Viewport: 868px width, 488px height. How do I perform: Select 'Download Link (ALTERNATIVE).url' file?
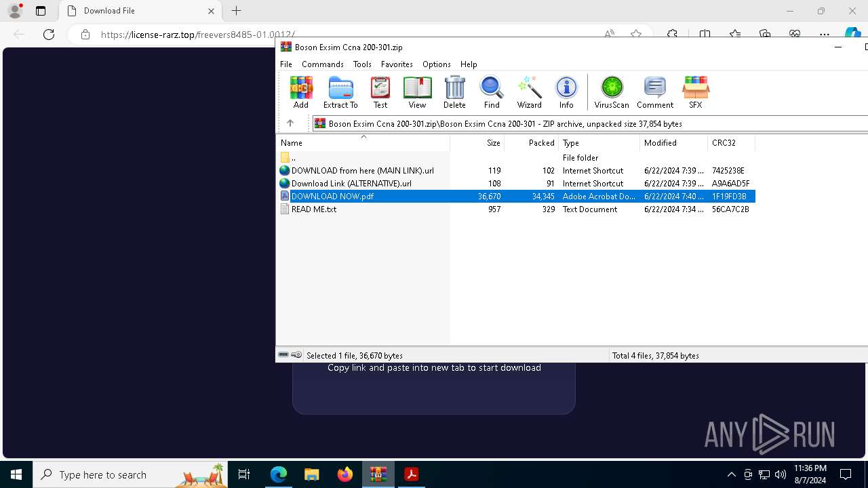pos(516,184)
